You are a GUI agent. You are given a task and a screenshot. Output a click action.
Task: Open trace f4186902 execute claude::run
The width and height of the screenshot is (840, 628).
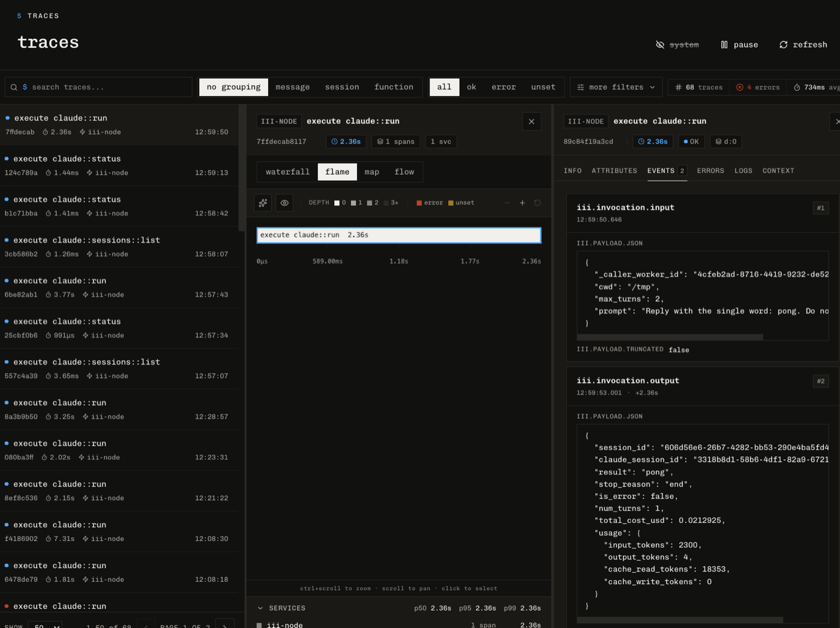click(119, 532)
